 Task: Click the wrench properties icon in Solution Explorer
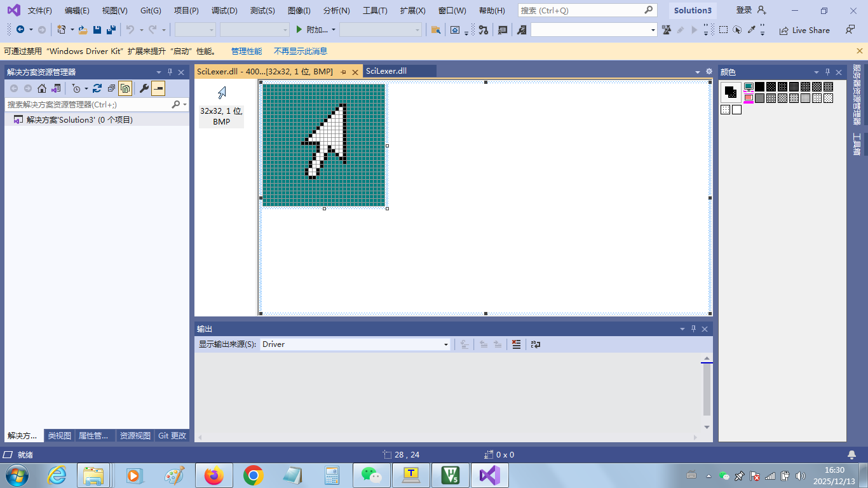pyautogui.click(x=144, y=88)
